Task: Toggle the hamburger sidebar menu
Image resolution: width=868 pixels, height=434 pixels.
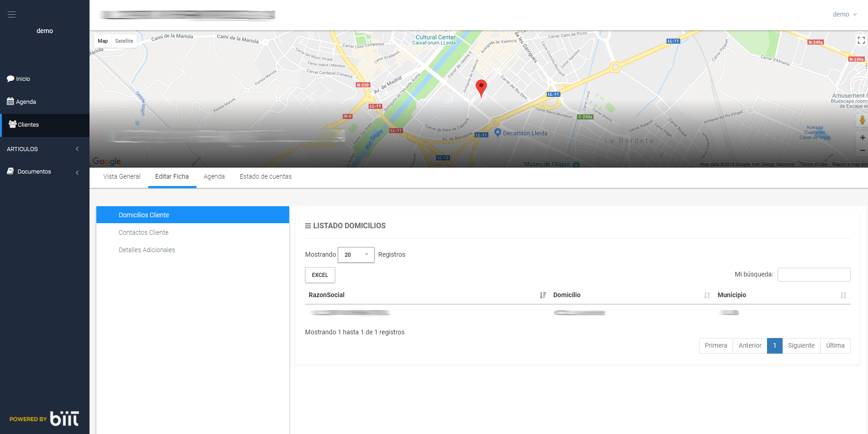Action: [x=12, y=15]
